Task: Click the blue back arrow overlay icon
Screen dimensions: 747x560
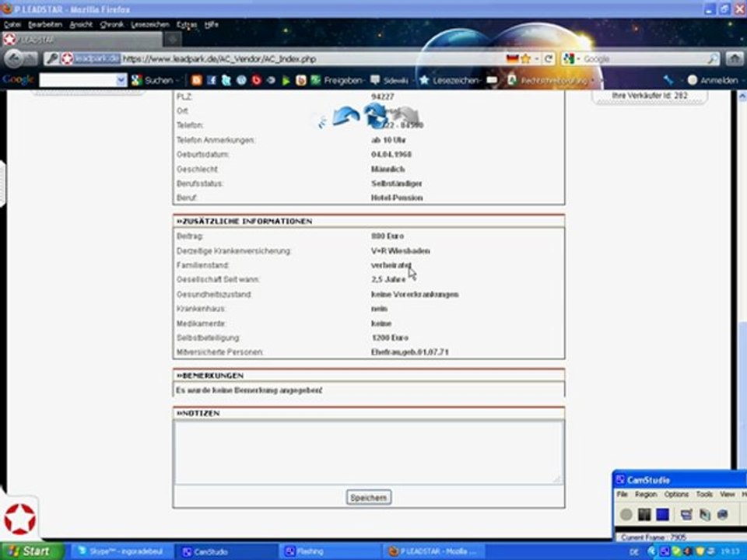Action: click(x=345, y=116)
